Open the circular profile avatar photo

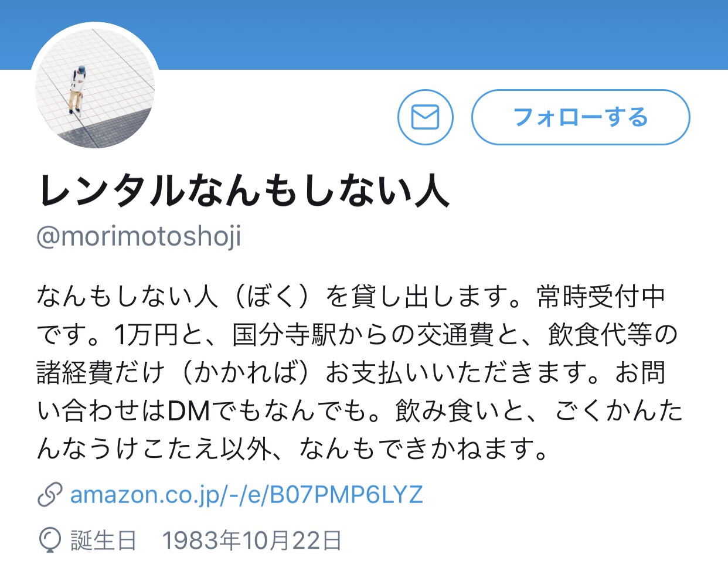pyautogui.click(x=95, y=87)
